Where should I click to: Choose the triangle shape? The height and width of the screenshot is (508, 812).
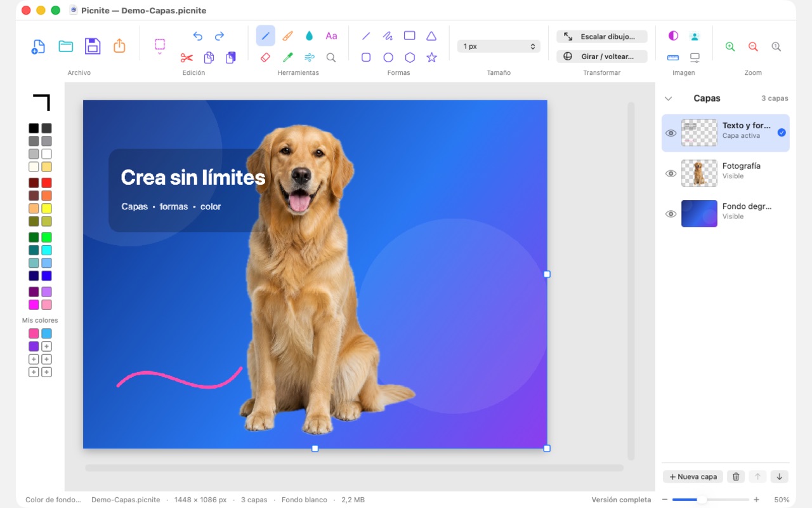431,36
